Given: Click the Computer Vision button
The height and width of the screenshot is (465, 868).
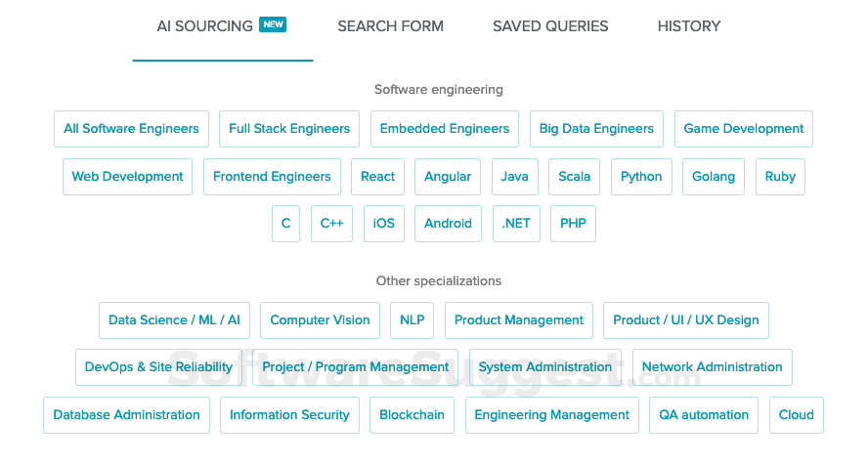Looking at the screenshot, I should coord(320,320).
